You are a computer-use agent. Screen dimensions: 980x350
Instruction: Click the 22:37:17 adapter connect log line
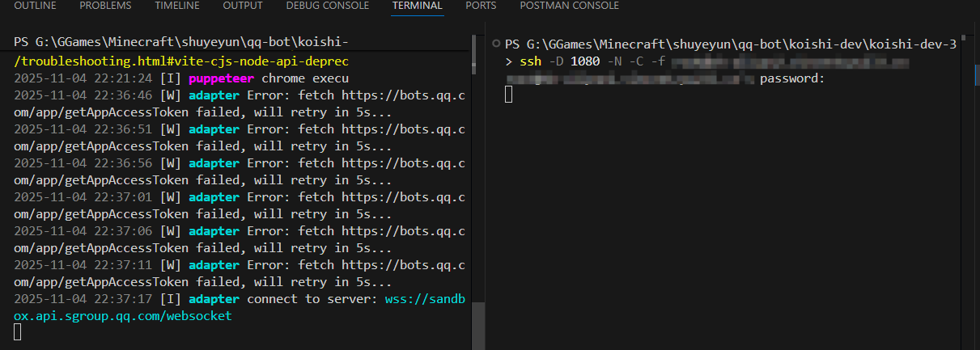click(194, 299)
